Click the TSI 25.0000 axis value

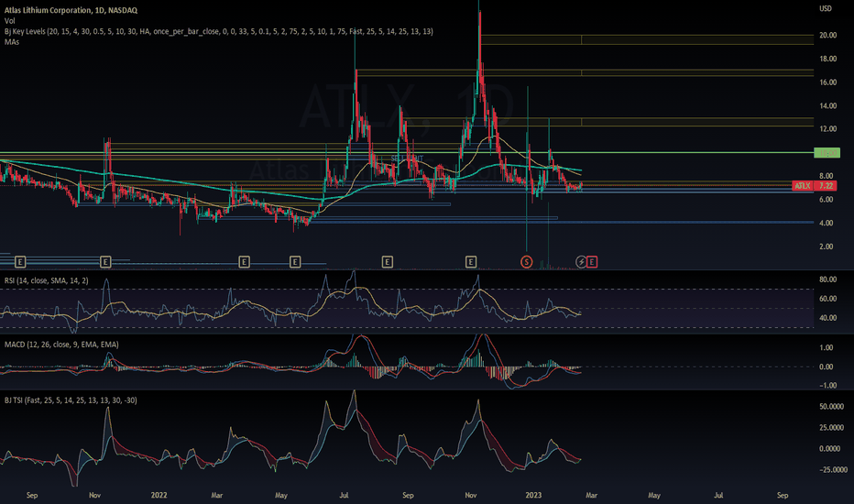(832, 428)
